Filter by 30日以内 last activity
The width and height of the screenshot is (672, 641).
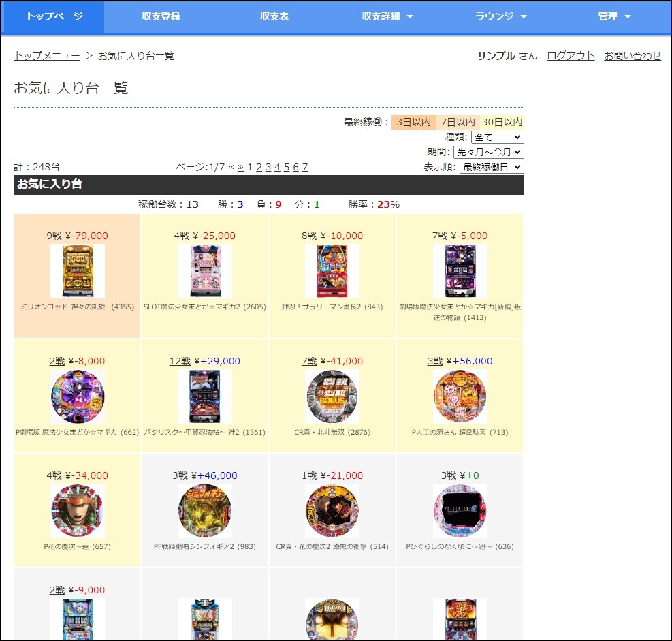502,122
